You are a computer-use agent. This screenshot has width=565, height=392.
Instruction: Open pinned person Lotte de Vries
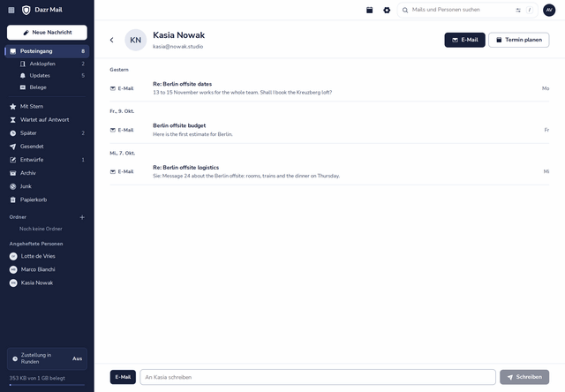coord(47,256)
